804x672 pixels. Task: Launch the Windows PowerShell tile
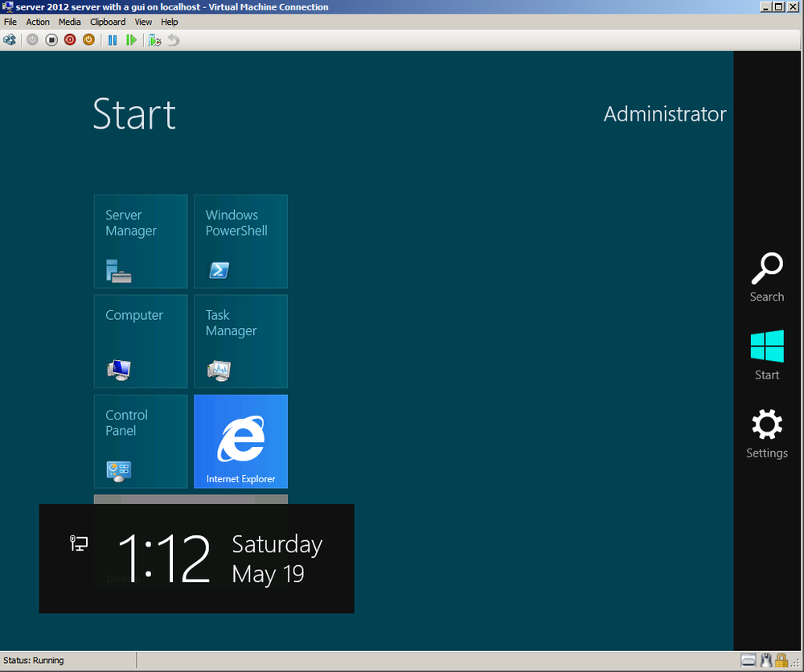240,241
